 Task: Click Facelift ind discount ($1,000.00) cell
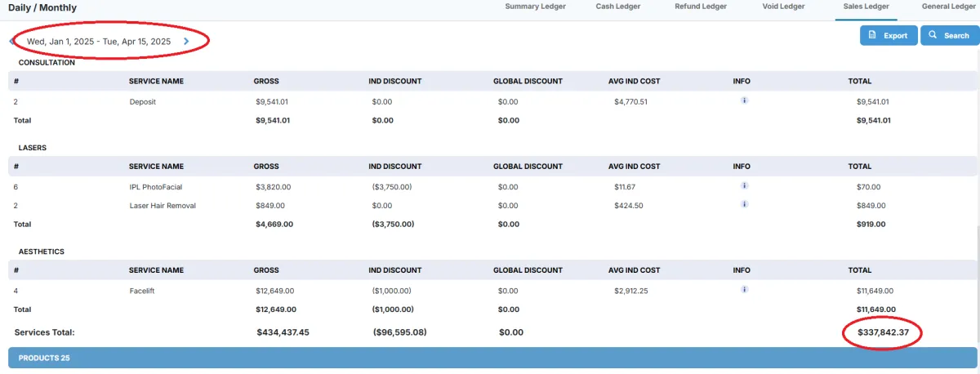[x=392, y=291]
